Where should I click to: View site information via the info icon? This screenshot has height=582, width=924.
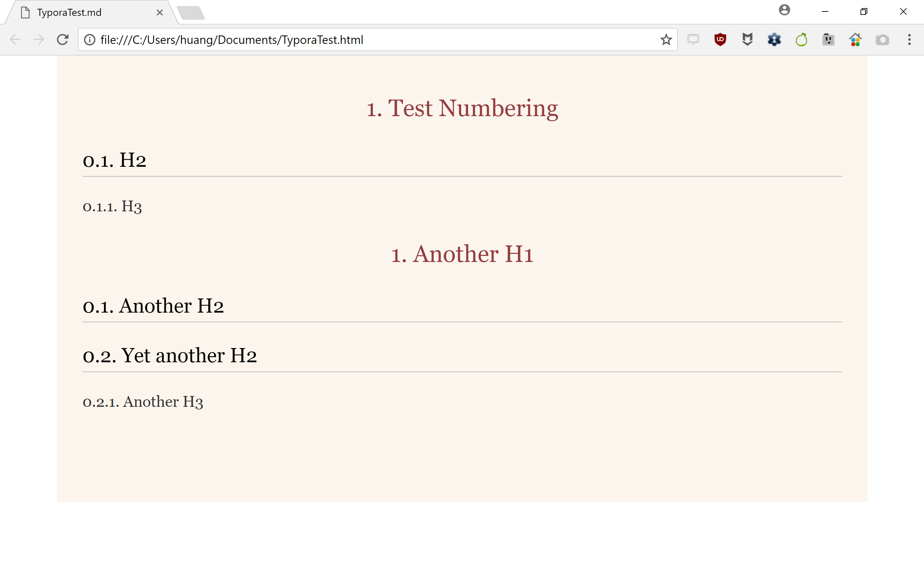tap(89, 39)
